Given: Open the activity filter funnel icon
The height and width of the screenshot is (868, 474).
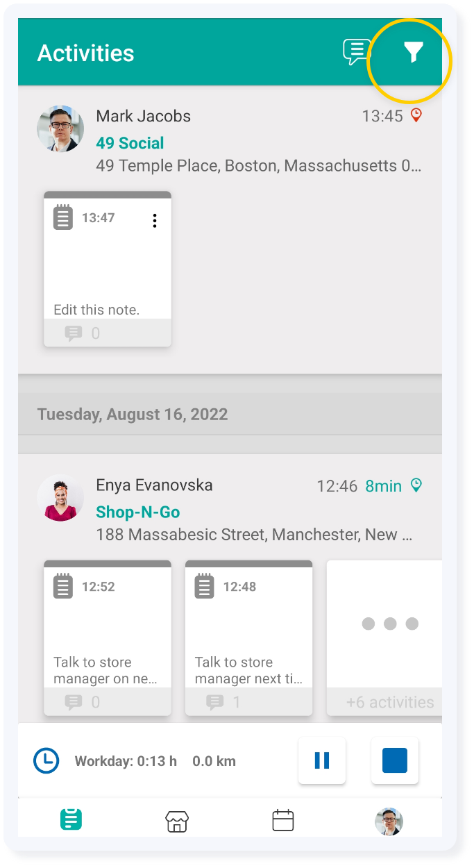Looking at the screenshot, I should [x=414, y=53].
